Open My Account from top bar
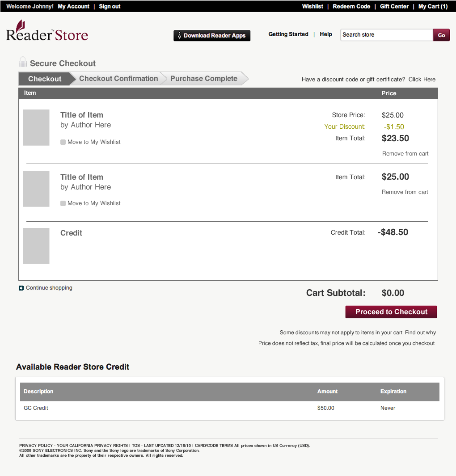The image size is (456, 476). (74, 7)
